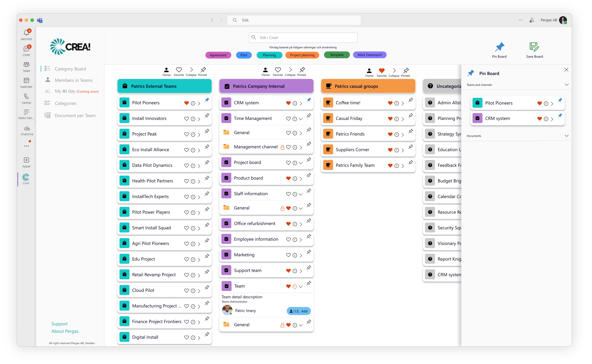Open Teams more options ellipsis in title bar
Screen dimensions: 592x364
(x=520, y=20)
